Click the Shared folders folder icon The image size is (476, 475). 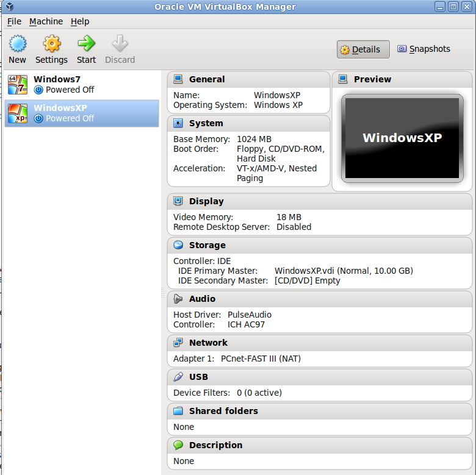[x=178, y=411]
